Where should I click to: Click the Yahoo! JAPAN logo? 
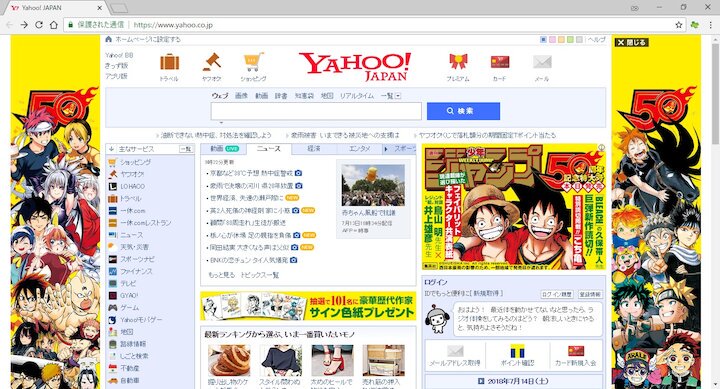(x=355, y=67)
